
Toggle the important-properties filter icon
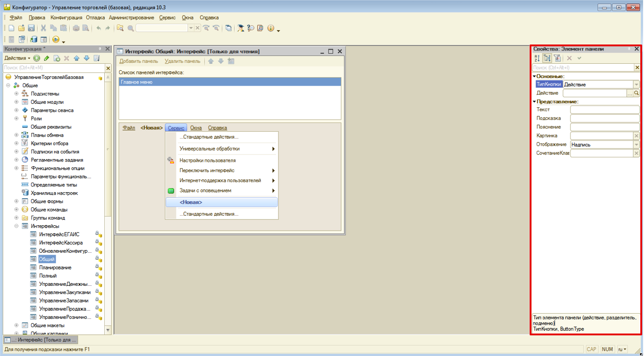pyautogui.click(x=557, y=58)
